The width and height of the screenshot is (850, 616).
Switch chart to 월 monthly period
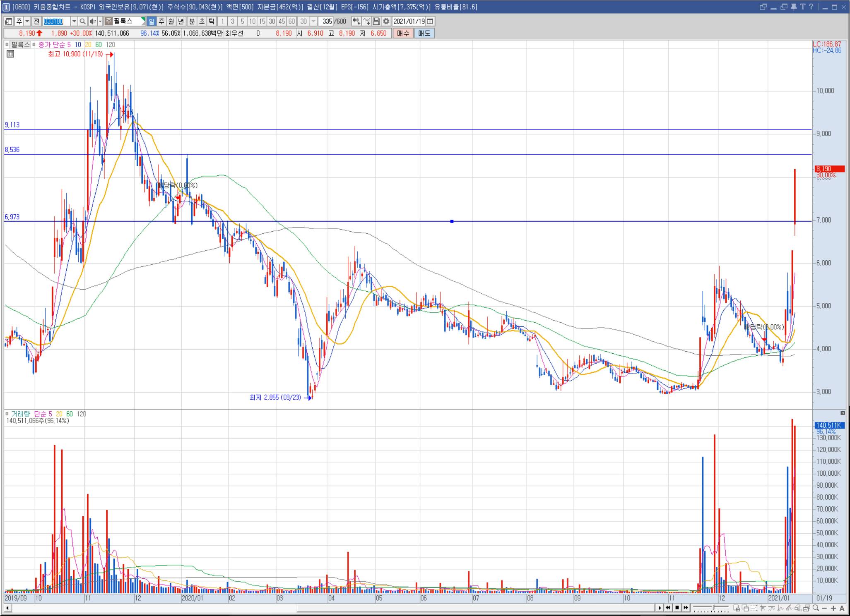[x=171, y=21]
